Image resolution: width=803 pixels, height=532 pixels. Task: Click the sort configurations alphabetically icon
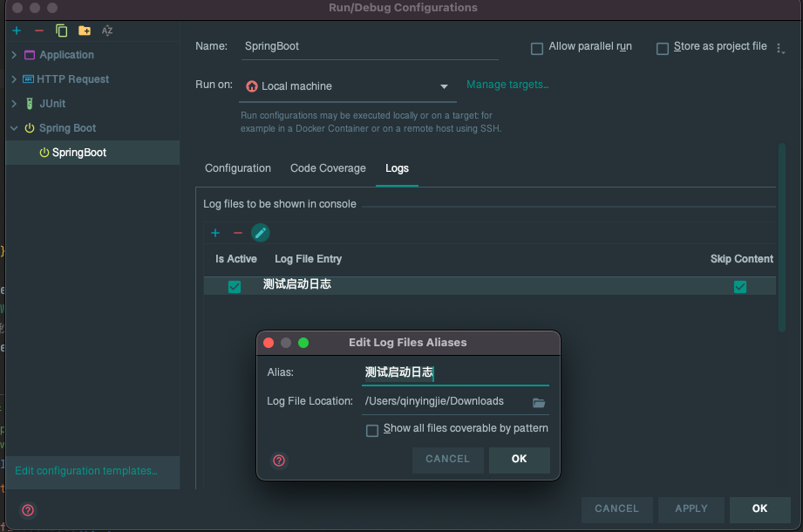click(107, 31)
